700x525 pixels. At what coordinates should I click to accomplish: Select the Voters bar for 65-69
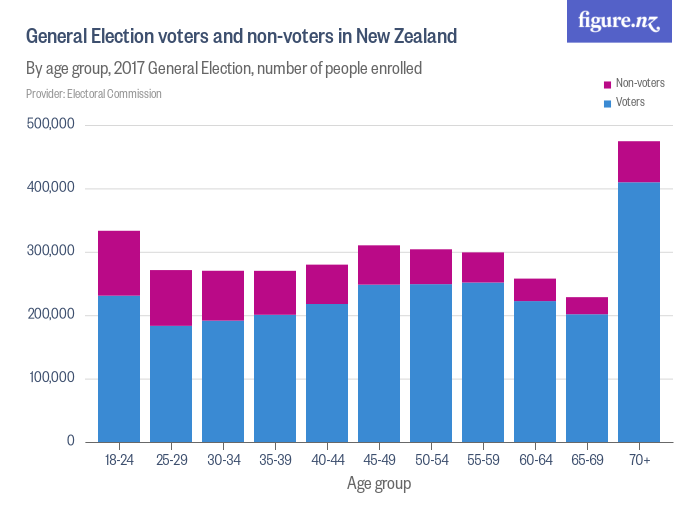point(587,378)
